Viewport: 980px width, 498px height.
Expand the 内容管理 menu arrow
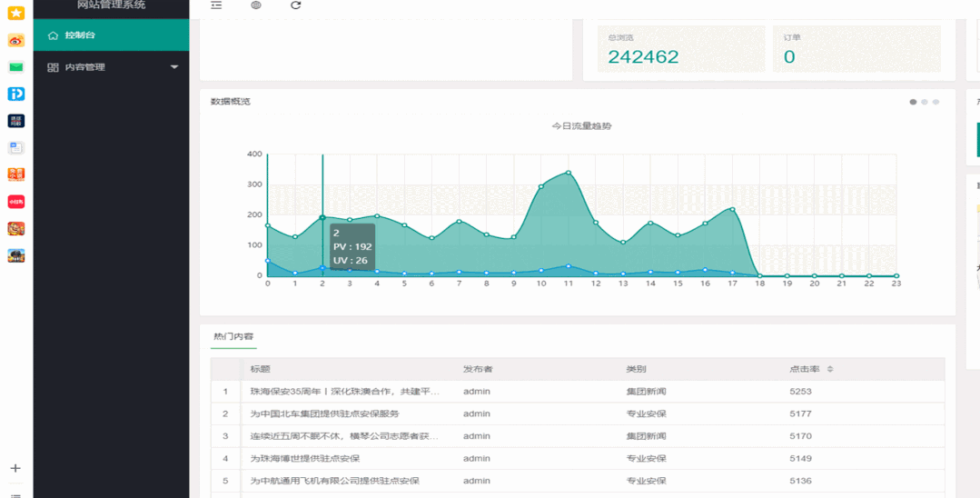(174, 67)
